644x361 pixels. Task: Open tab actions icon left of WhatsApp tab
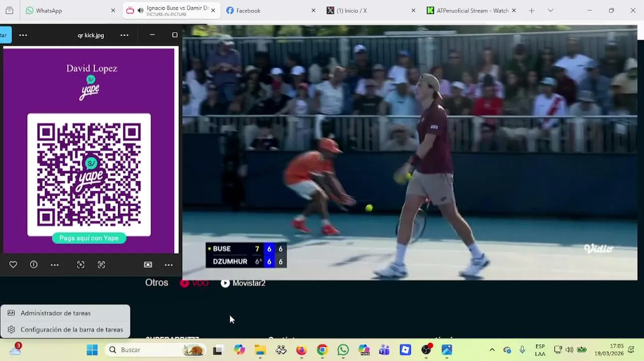click(9, 11)
